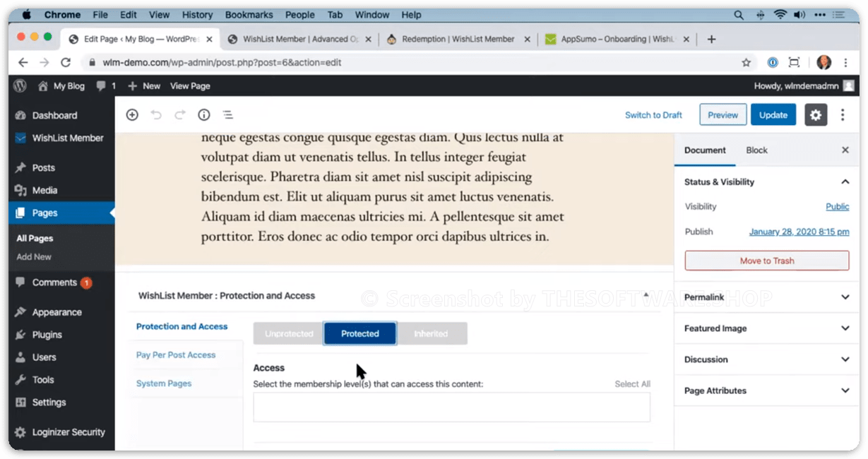The image size is (868, 459).
Task: Open more tools three-dot menu
Action: (843, 115)
